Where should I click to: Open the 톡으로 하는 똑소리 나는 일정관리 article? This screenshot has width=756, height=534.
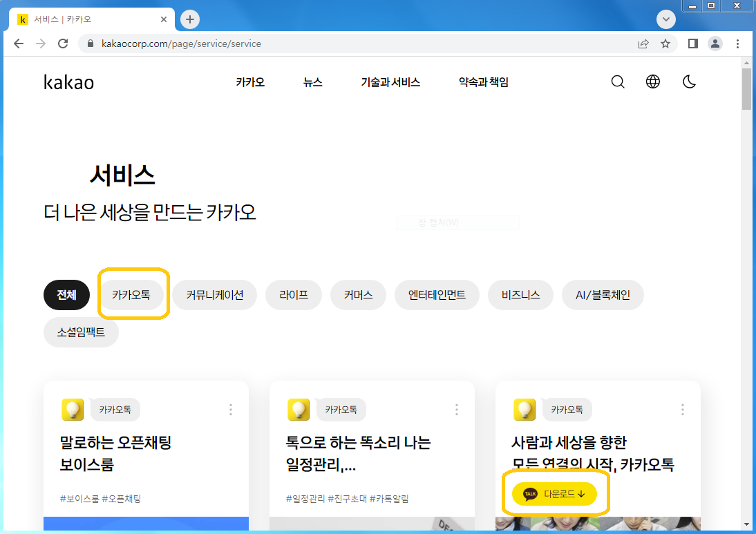358,453
